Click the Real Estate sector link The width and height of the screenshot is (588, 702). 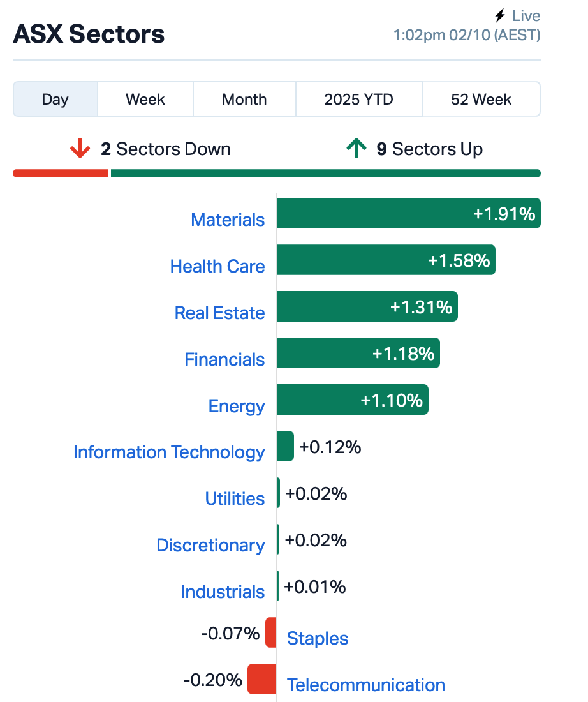click(219, 313)
